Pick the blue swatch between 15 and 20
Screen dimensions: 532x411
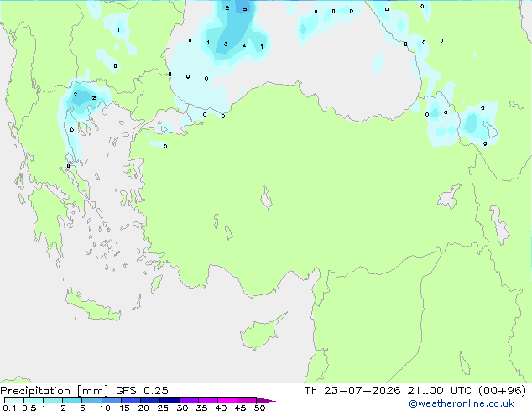[x=131, y=400]
